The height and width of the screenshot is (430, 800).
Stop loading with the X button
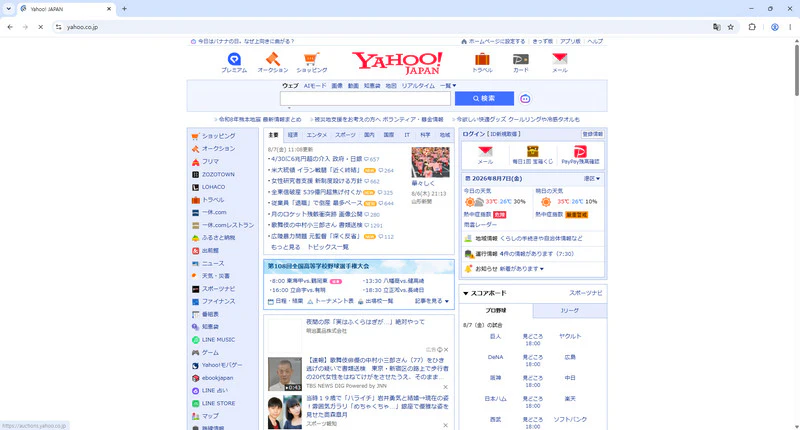click(x=40, y=27)
